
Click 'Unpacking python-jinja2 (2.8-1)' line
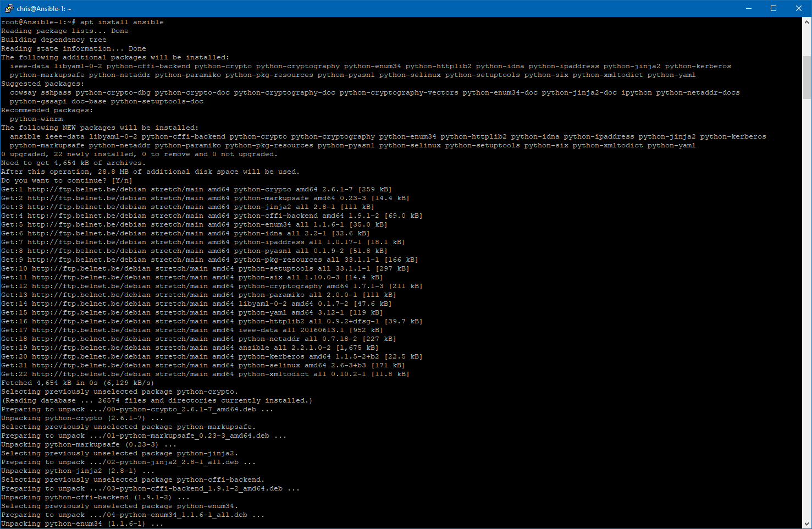point(78,471)
